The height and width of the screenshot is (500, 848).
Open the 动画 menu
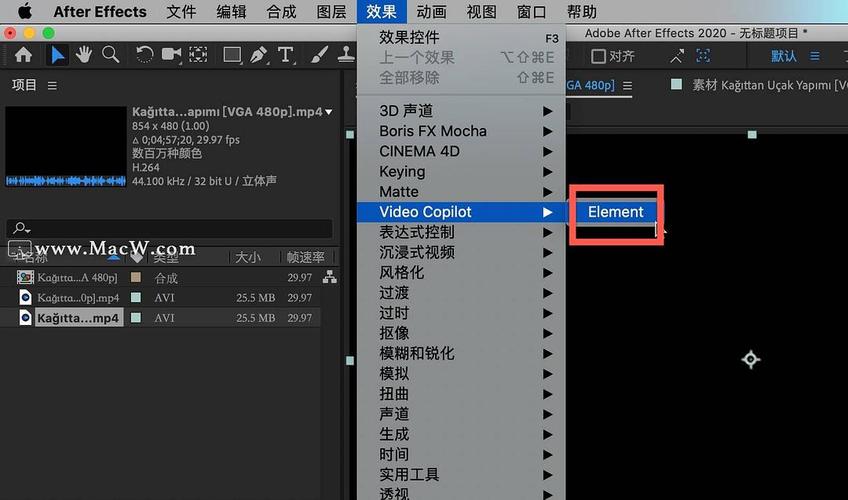[x=431, y=11]
